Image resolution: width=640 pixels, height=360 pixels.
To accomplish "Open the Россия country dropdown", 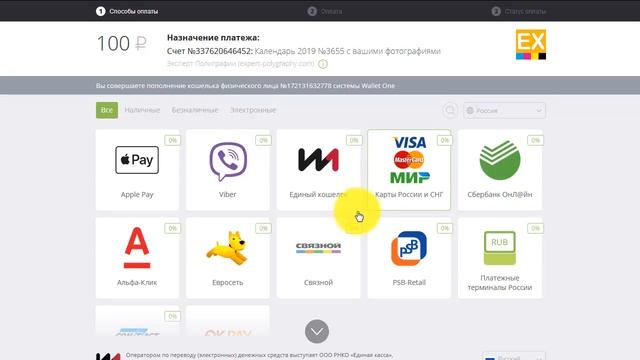I will pyautogui.click(x=504, y=111).
